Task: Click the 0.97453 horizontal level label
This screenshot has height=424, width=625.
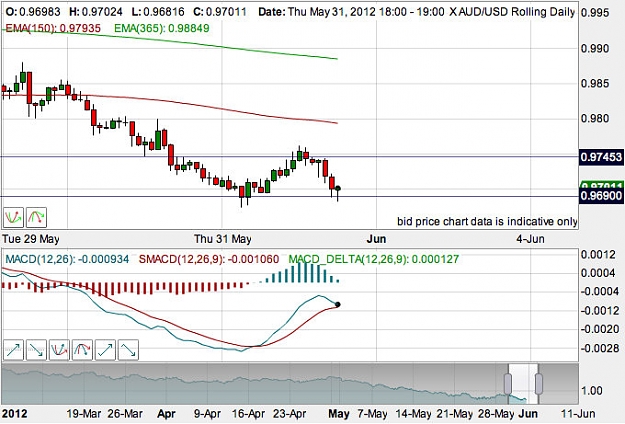Action: (601, 157)
